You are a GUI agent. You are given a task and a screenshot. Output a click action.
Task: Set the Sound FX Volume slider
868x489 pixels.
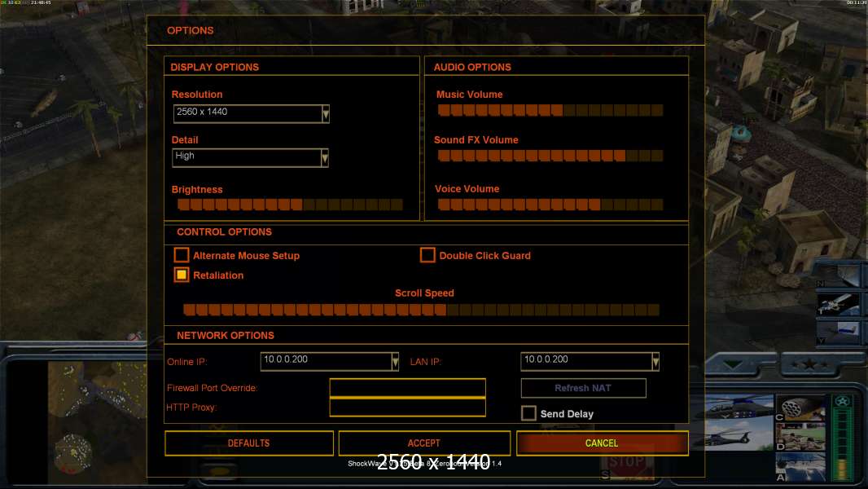pos(550,156)
